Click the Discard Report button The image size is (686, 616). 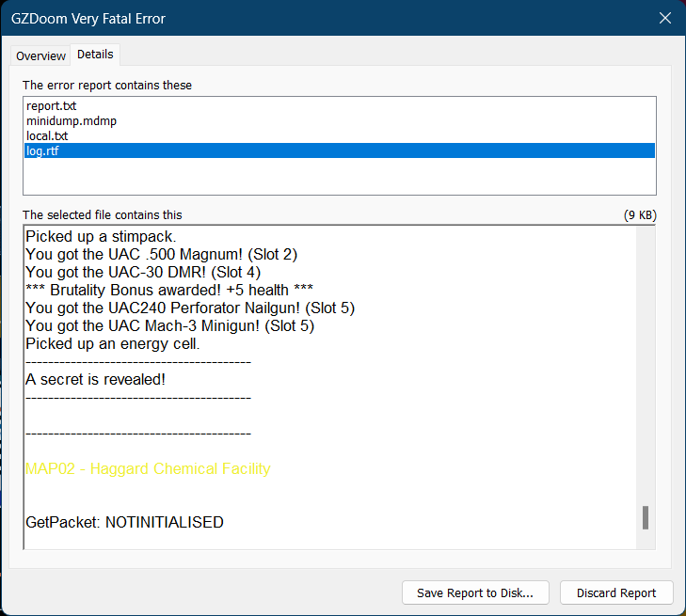click(616, 592)
